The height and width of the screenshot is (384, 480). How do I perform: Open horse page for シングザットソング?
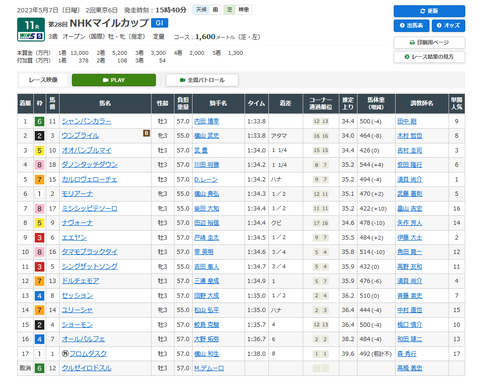pos(90,266)
